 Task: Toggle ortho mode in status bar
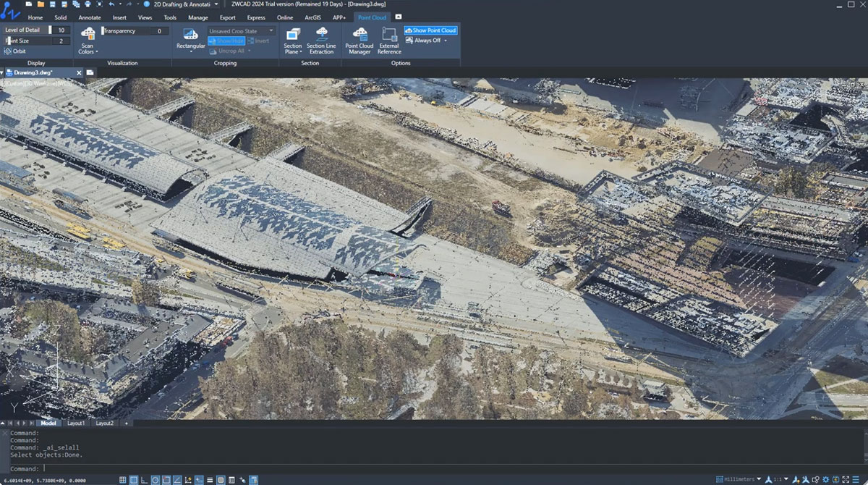click(x=144, y=479)
